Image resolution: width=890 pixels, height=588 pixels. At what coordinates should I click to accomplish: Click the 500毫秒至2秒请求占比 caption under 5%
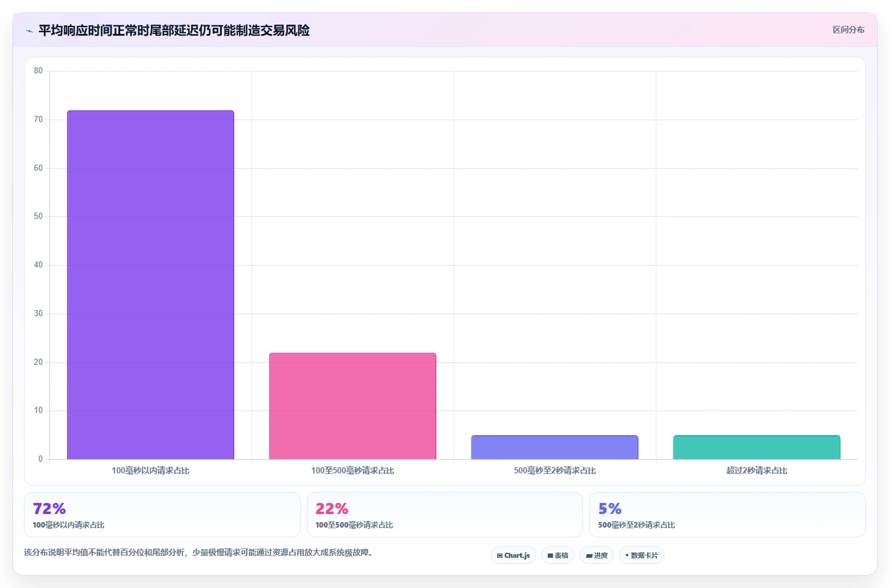(637, 525)
